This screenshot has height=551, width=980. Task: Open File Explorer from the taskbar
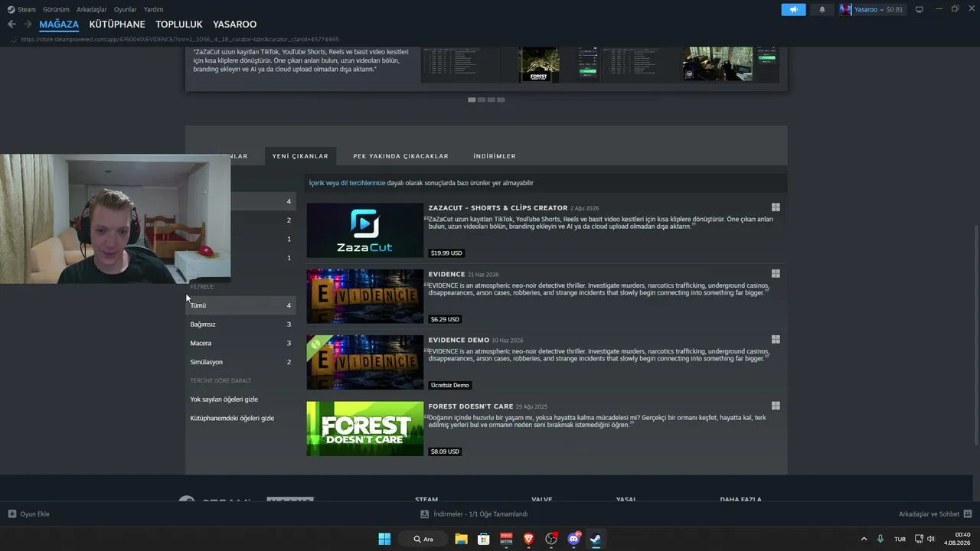click(461, 539)
